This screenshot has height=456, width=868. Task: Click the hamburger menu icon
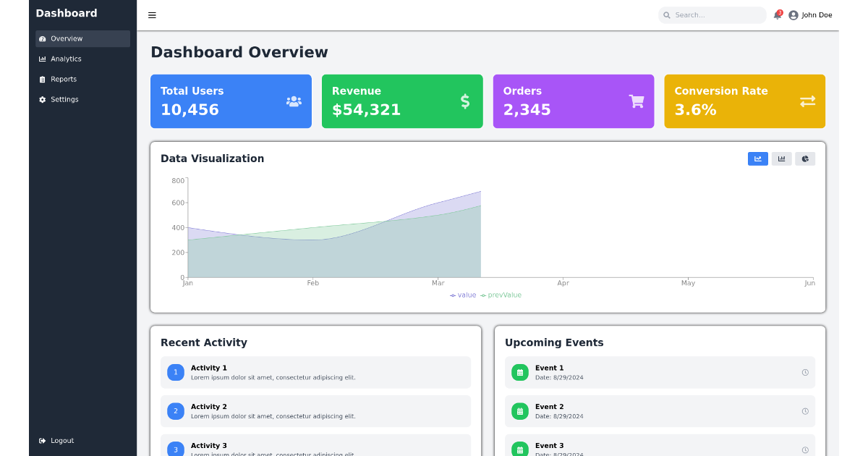coord(152,15)
